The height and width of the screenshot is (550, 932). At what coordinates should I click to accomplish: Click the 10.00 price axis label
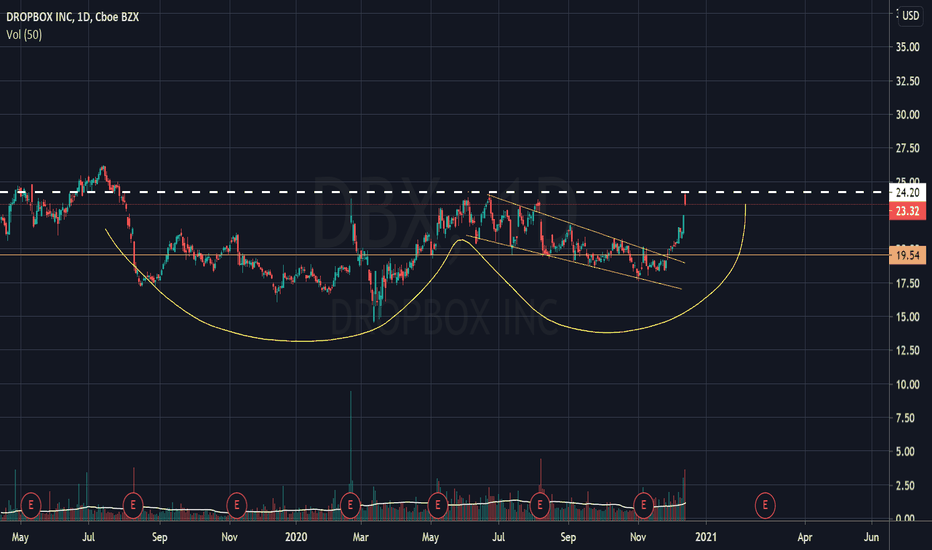tap(907, 385)
